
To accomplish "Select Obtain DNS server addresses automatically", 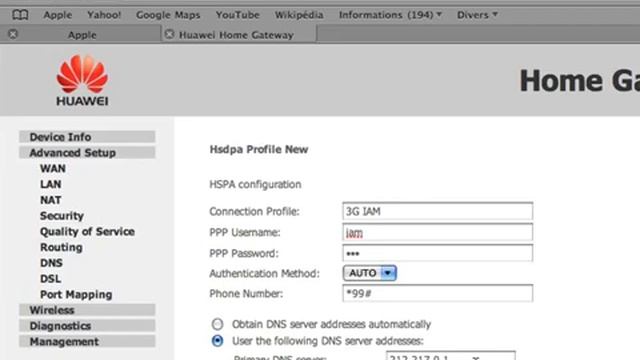I will pos(217,324).
